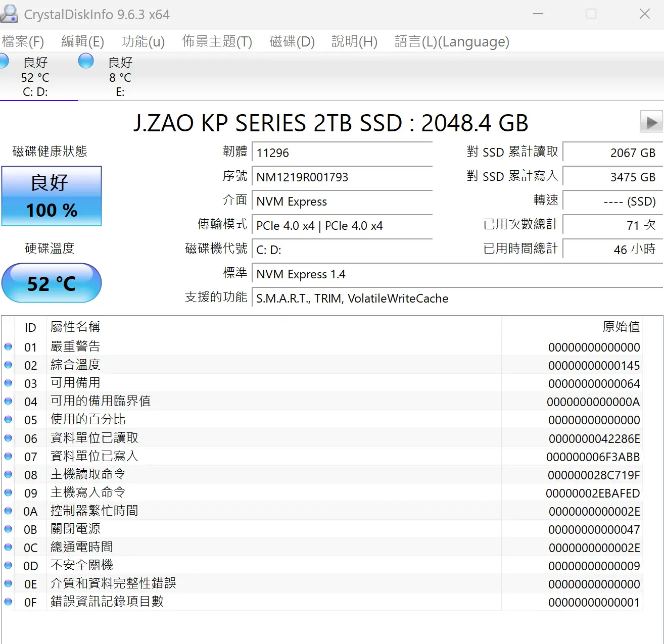Click status orb of row 01 嚴重警告
This screenshot has width=664, height=644.
tap(8, 346)
